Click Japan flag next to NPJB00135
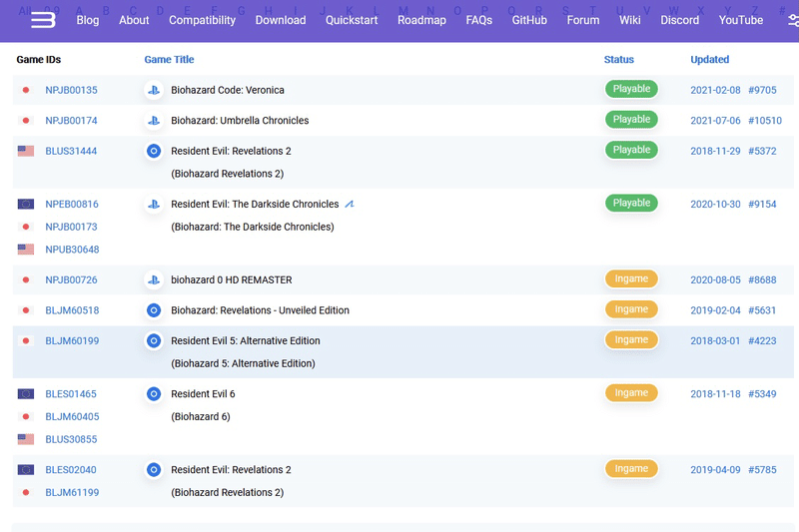The image size is (799, 532). 26,90
